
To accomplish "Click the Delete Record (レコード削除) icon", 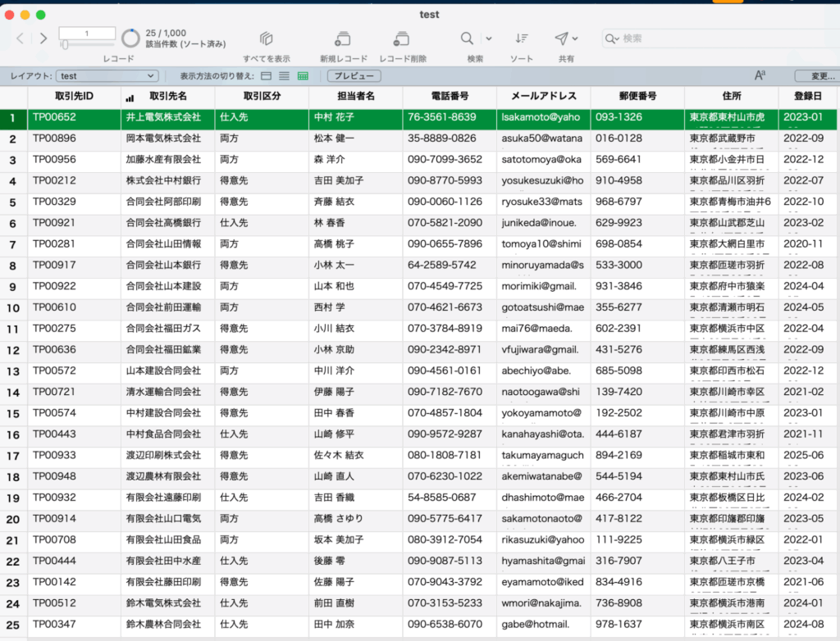I will 402,39.
